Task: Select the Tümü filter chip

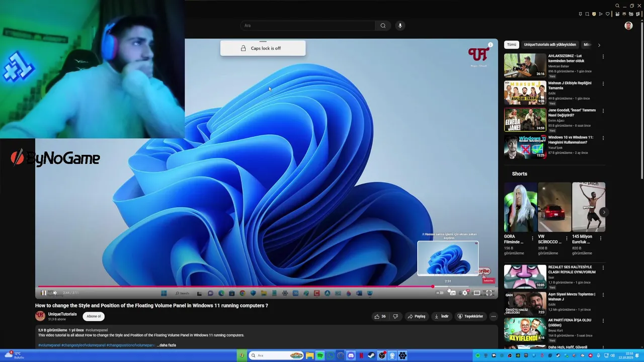Action: [x=512, y=45]
